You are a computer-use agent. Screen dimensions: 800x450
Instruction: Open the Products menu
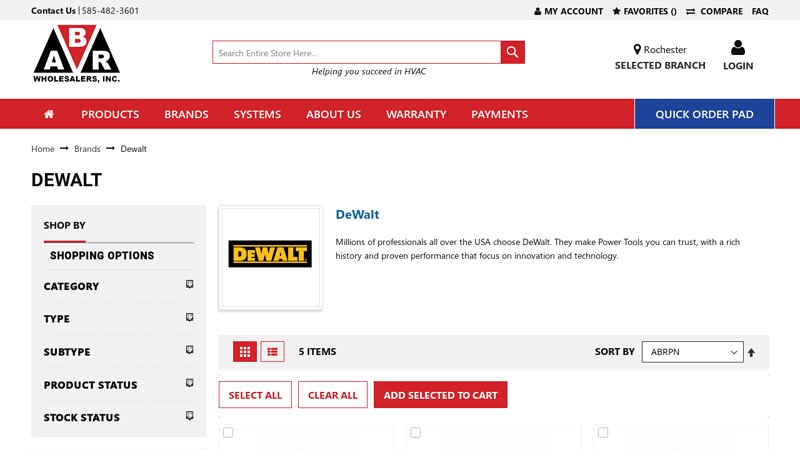(x=110, y=114)
